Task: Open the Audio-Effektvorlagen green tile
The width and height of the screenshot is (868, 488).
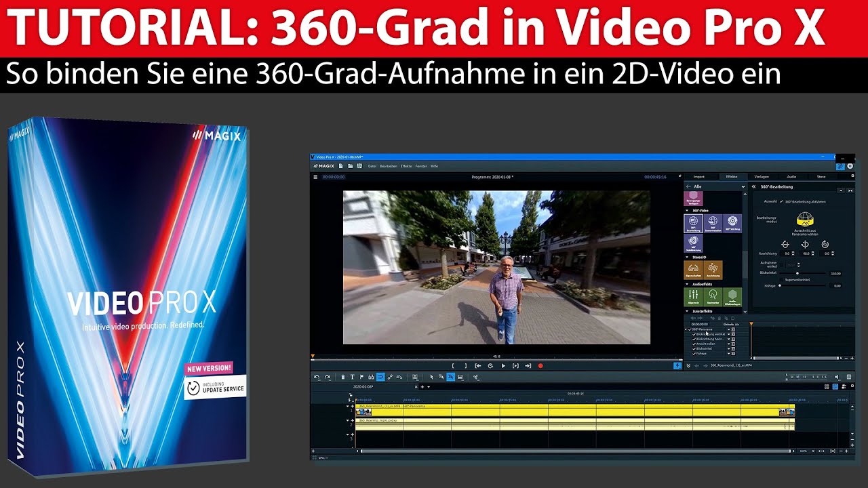Action: pos(732,297)
